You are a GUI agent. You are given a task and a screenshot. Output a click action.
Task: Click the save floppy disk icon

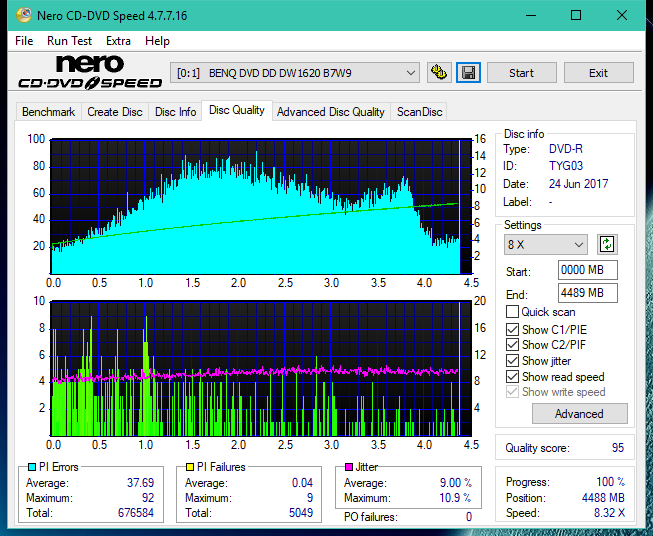[x=468, y=73]
